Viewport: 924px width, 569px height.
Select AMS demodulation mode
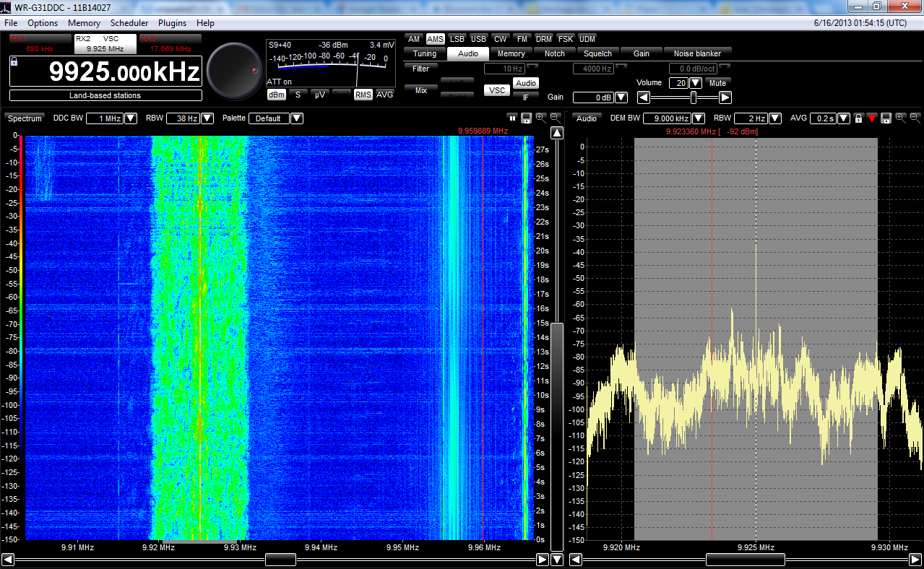436,39
